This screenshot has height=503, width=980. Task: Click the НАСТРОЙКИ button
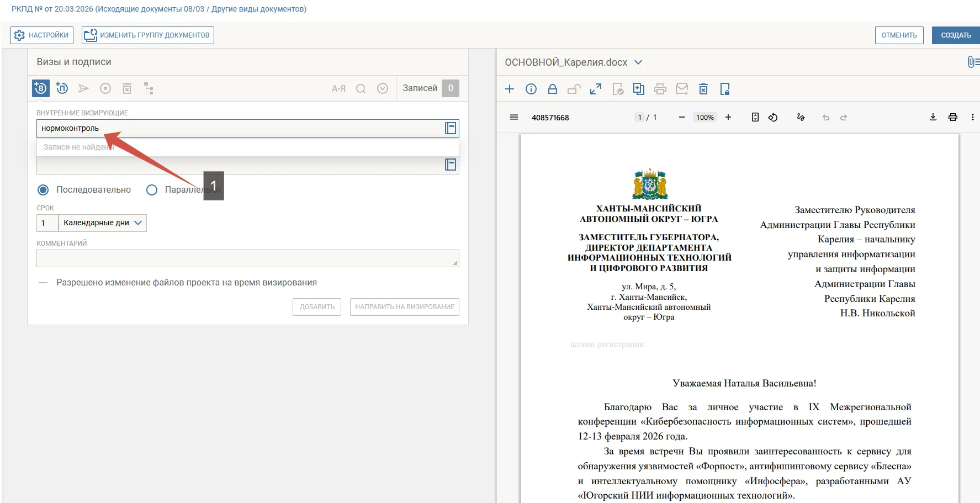[42, 35]
